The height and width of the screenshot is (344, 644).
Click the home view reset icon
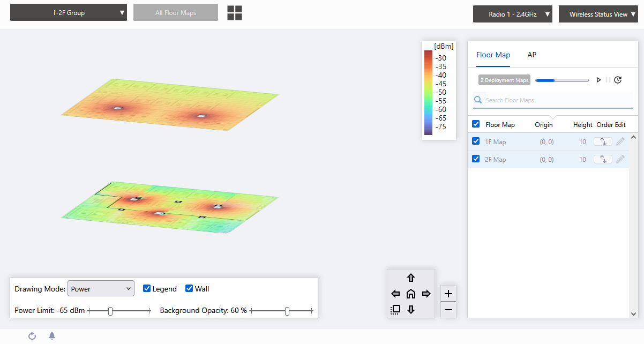(411, 294)
